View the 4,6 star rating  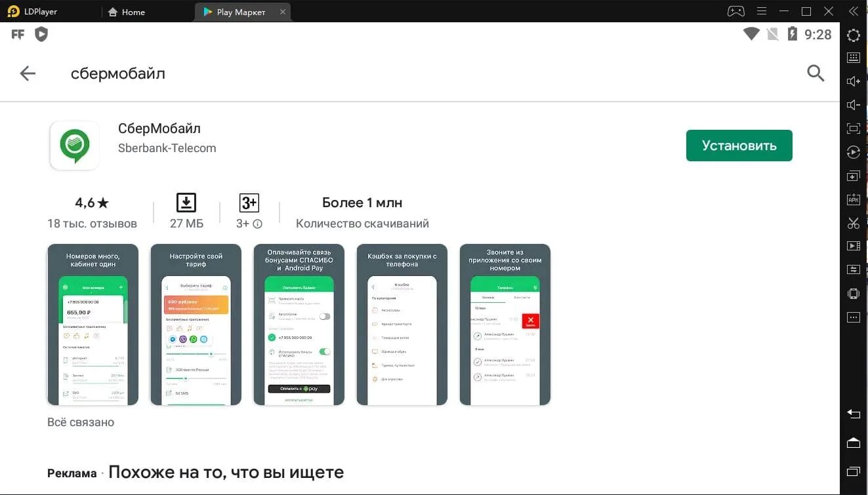[92, 203]
